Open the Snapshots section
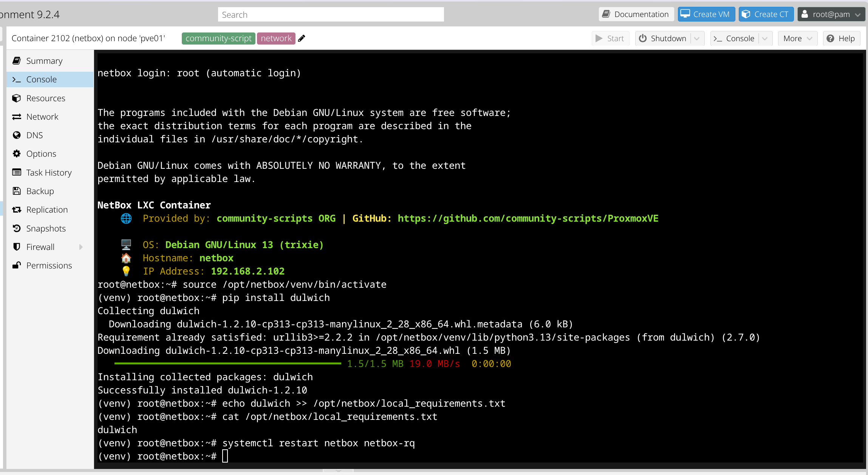Screen dimensions: 868x475 (50, 228)
